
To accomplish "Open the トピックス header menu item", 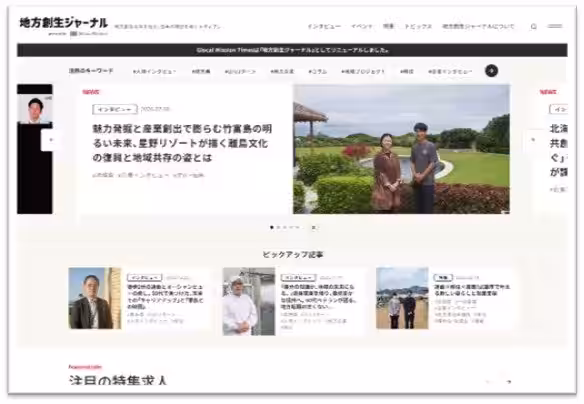I will point(418,26).
